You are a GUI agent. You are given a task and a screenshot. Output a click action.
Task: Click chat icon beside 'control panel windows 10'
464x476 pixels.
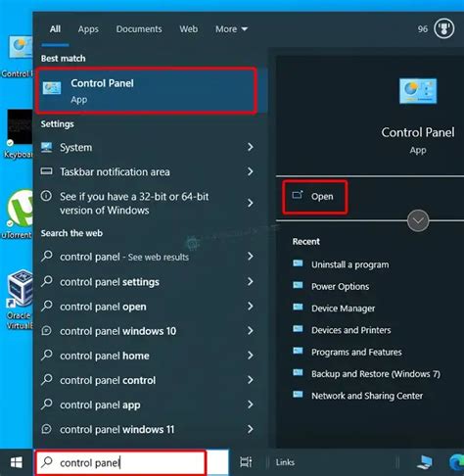(47, 331)
